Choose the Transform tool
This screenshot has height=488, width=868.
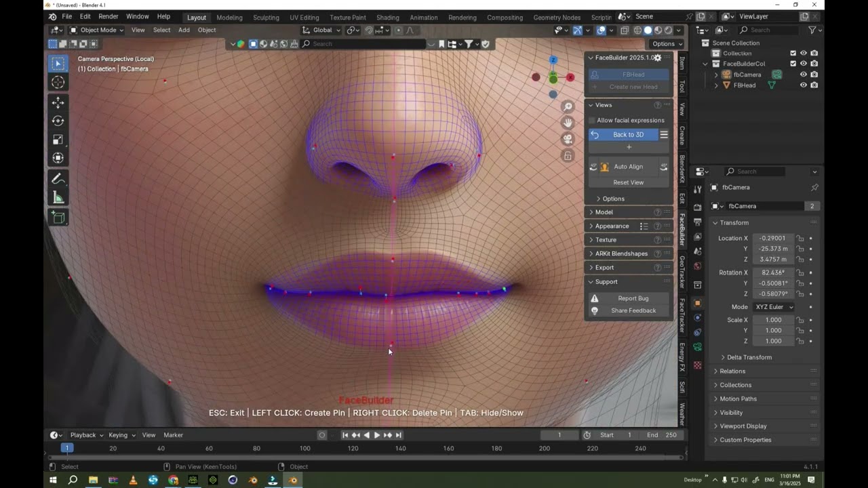click(58, 158)
